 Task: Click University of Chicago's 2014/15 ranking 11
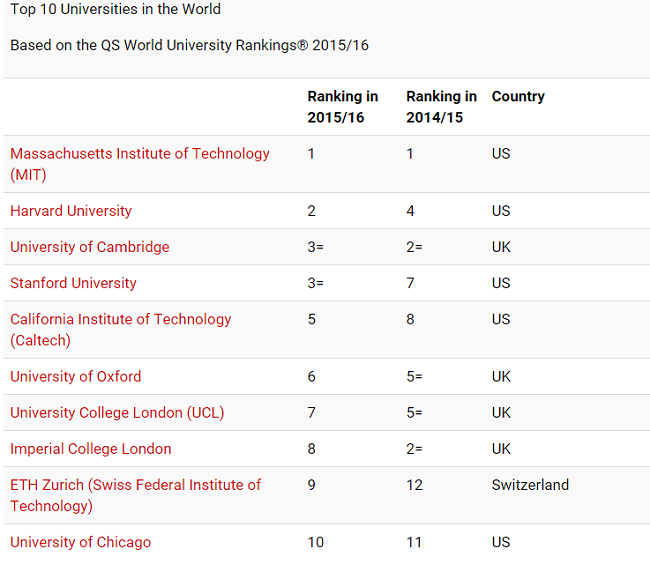(x=414, y=542)
